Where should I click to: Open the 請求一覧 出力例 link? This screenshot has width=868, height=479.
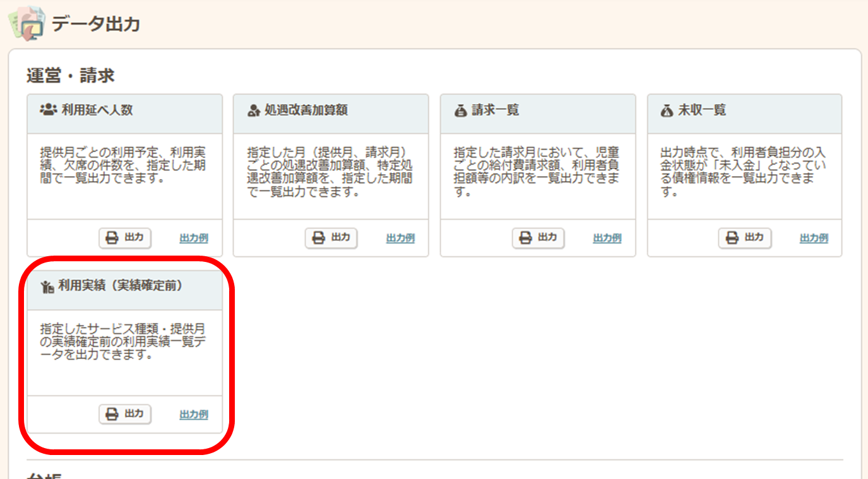tap(607, 239)
